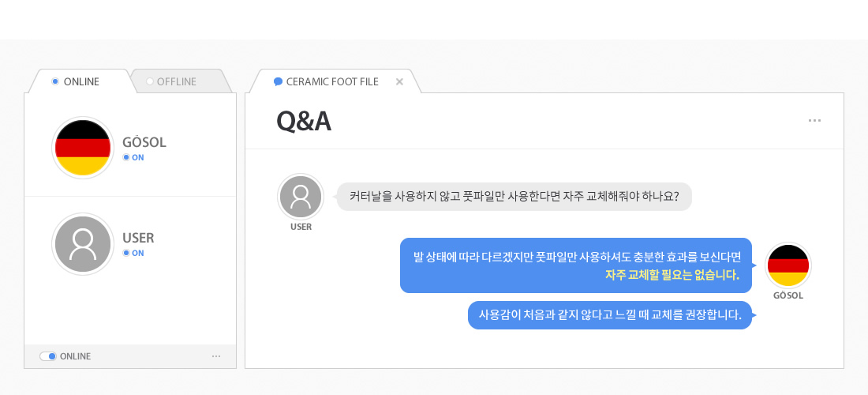
Task: Toggle the ONLINE switch in sidebar footer
Action: [x=48, y=356]
